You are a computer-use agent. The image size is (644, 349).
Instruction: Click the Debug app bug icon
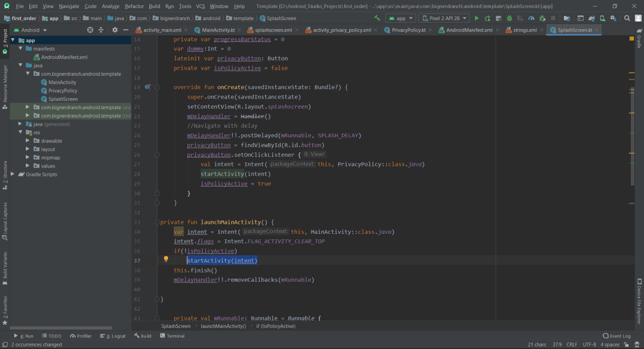coord(509,18)
